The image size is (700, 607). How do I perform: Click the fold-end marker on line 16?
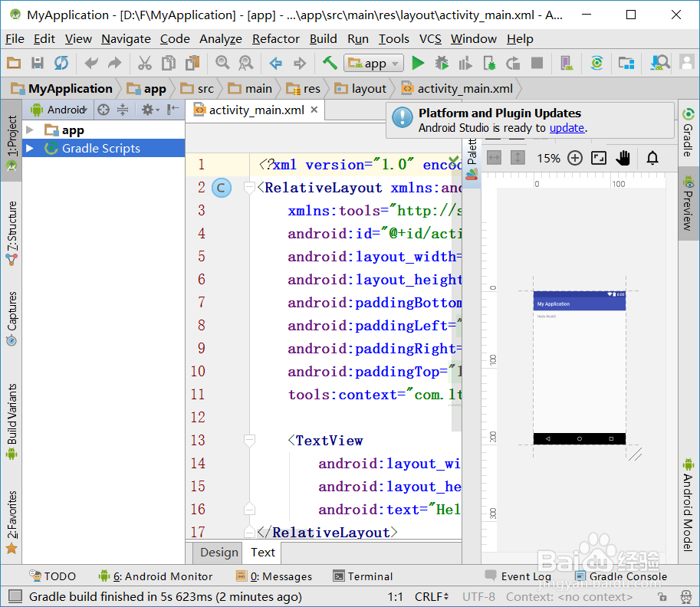click(249, 509)
